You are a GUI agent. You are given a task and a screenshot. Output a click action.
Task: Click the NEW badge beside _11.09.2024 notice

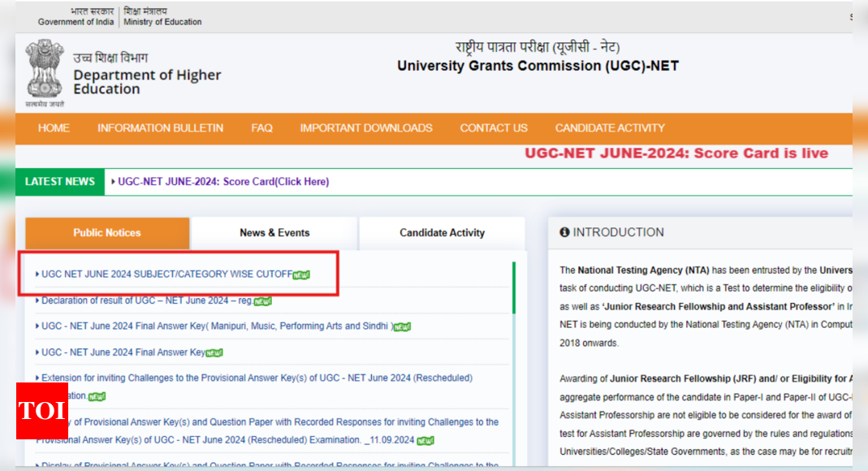425,441
